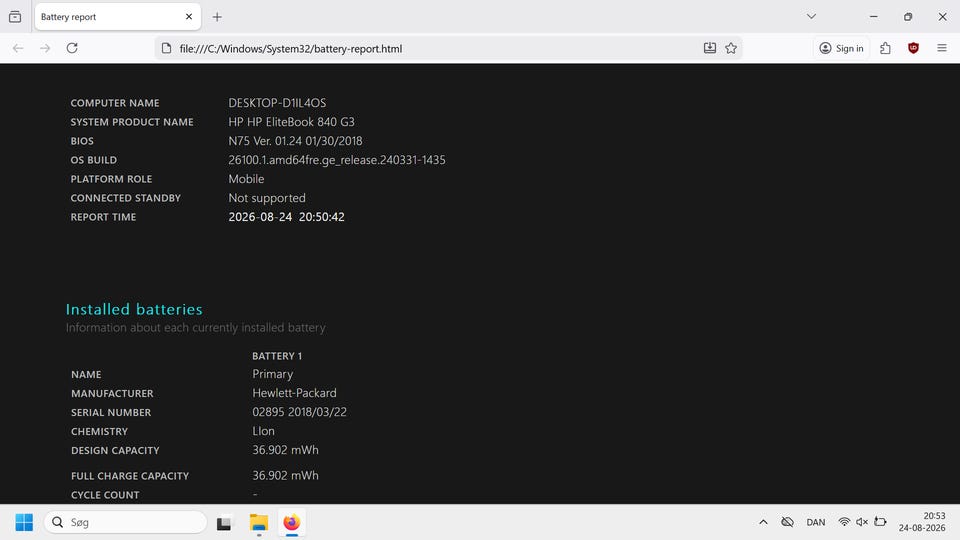Click OS build 26100.1.amd64fre.ge_release.240331-1435
960x540 pixels.
337,160
